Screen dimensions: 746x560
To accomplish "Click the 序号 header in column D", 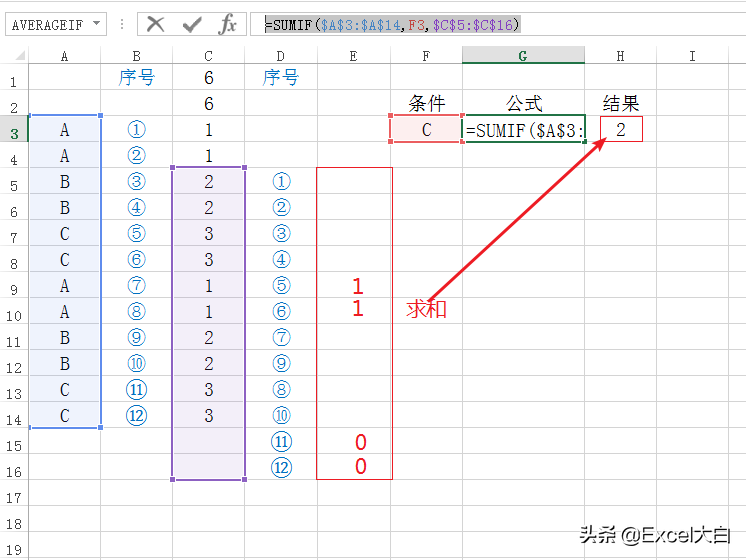I will click(x=281, y=77).
